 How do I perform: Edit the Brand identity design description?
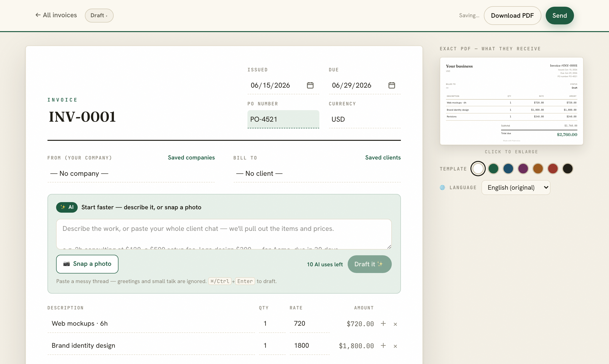tap(151, 346)
